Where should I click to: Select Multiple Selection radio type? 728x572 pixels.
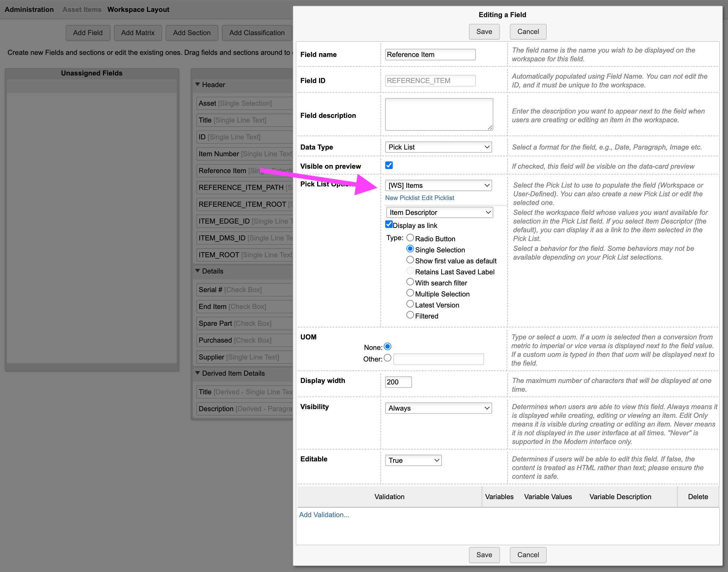coord(410,293)
